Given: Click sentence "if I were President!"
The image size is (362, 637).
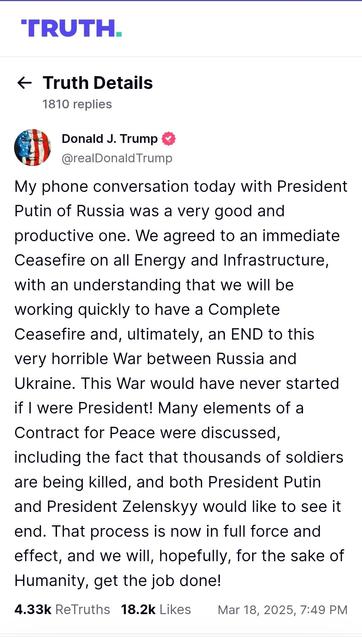Looking at the screenshot, I should point(84,408).
